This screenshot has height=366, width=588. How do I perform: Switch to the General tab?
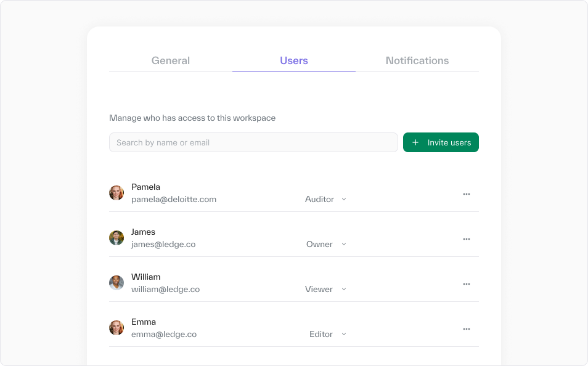(x=171, y=60)
